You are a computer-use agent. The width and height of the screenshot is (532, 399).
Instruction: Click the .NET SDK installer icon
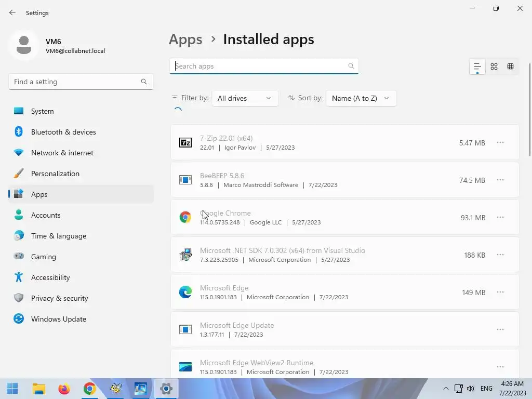185,255
